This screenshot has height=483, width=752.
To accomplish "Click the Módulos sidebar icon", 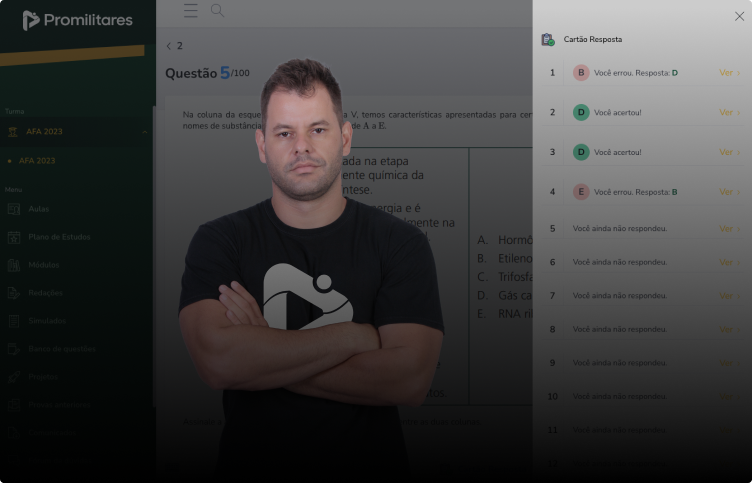I will (x=14, y=265).
